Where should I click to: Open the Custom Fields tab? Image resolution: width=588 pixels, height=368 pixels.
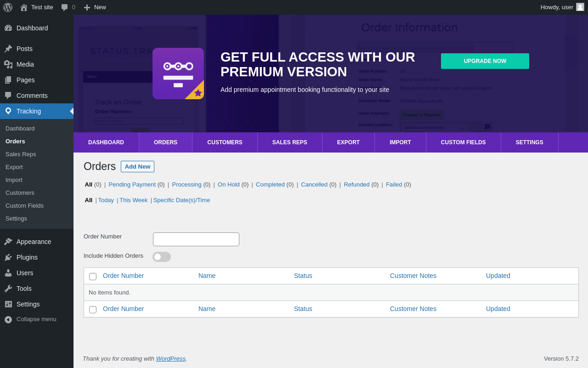click(x=463, y=142)
